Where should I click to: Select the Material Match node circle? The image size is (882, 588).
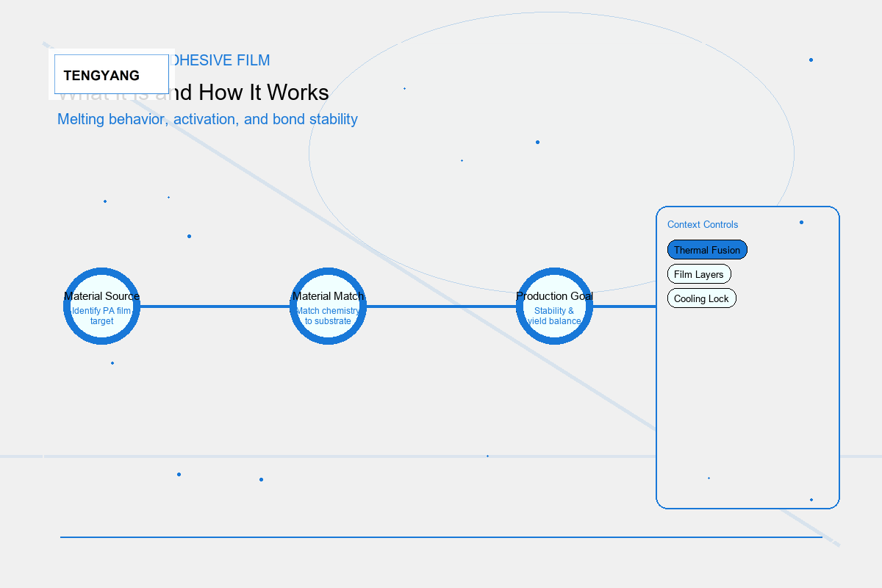click(328, 306)
